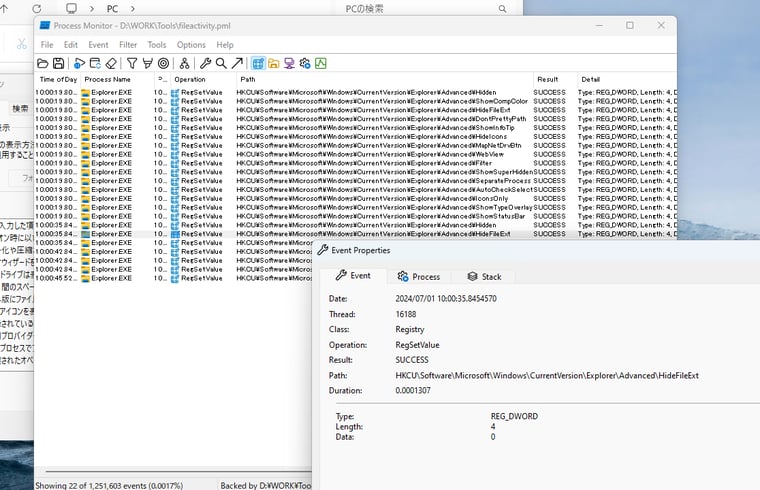Select the row with path Advanced\DontPrettyPath
The height and width of the screenshot is (490, 760).
355,119
